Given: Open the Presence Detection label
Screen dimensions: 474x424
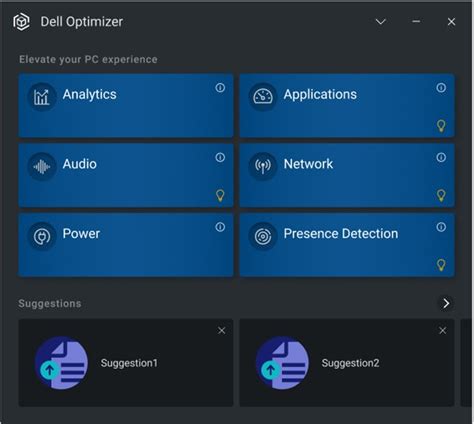Looking at the screenshot, I should 341,234.
